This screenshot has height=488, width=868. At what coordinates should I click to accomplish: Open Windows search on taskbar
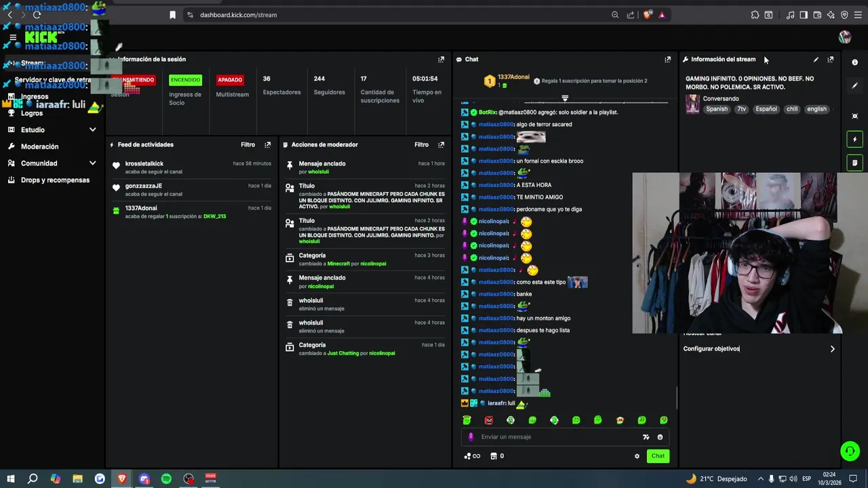[33, 479]
